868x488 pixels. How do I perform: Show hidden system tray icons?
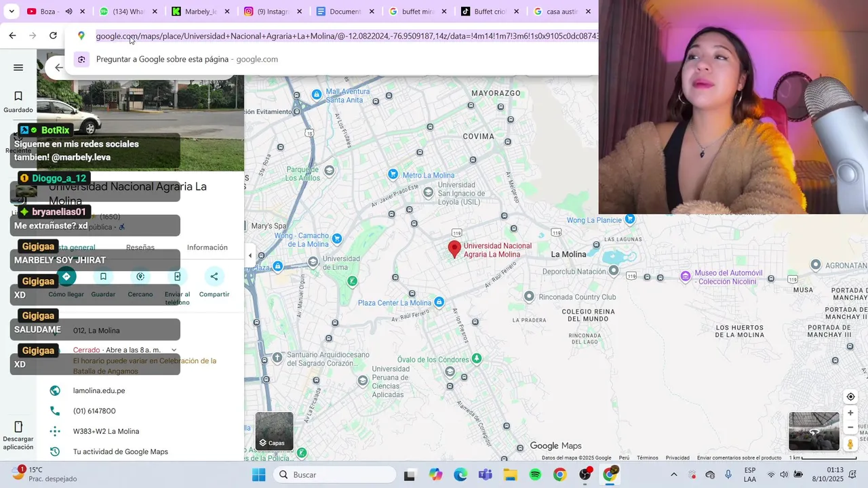673,474
